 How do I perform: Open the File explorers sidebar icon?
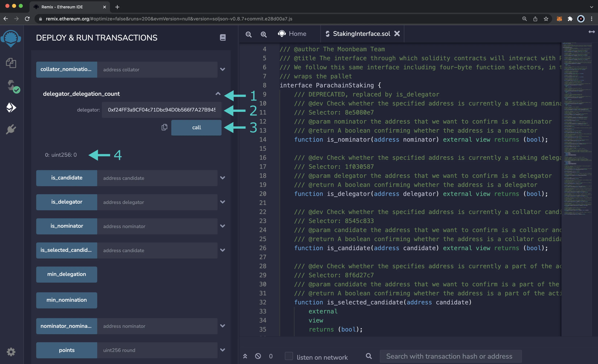[11, 63]
